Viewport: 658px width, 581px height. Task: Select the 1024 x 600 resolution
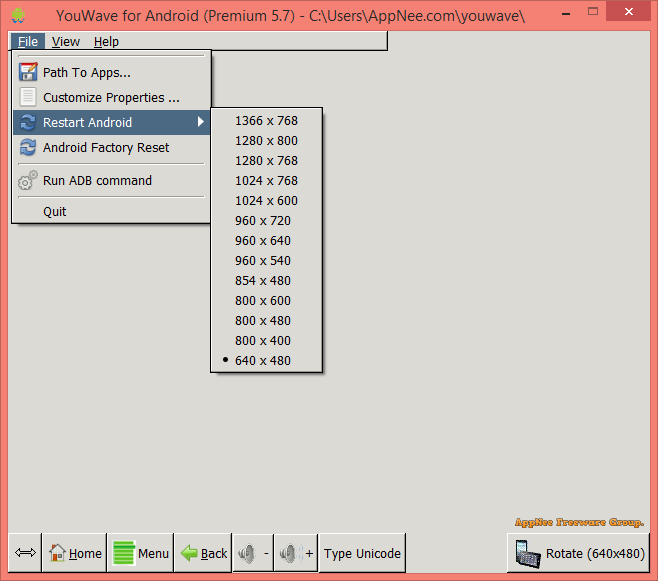point(266,201)
